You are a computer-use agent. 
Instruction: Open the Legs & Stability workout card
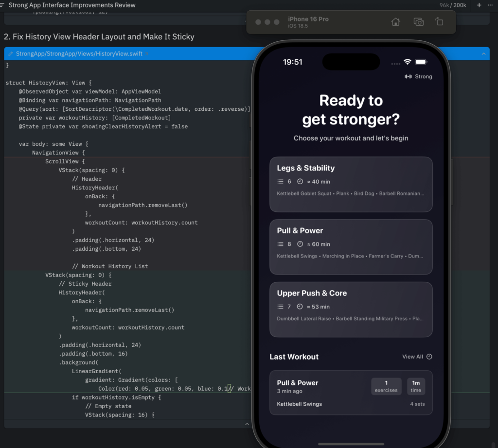351,184
